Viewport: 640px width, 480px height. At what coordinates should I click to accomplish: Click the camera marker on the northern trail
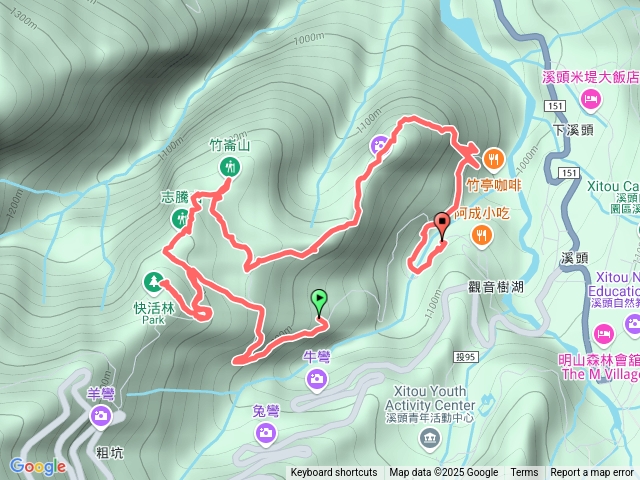[x=380, y=146]
